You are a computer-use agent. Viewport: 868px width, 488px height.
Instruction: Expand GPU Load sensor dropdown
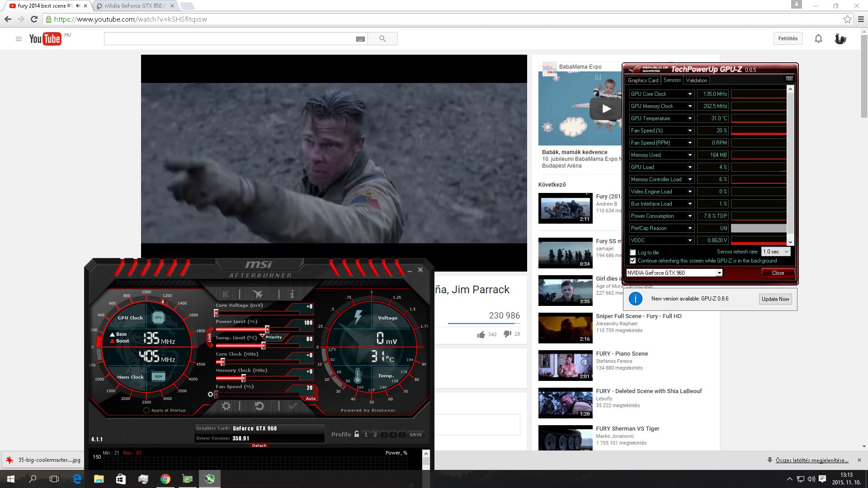click(x=690, y=167)
